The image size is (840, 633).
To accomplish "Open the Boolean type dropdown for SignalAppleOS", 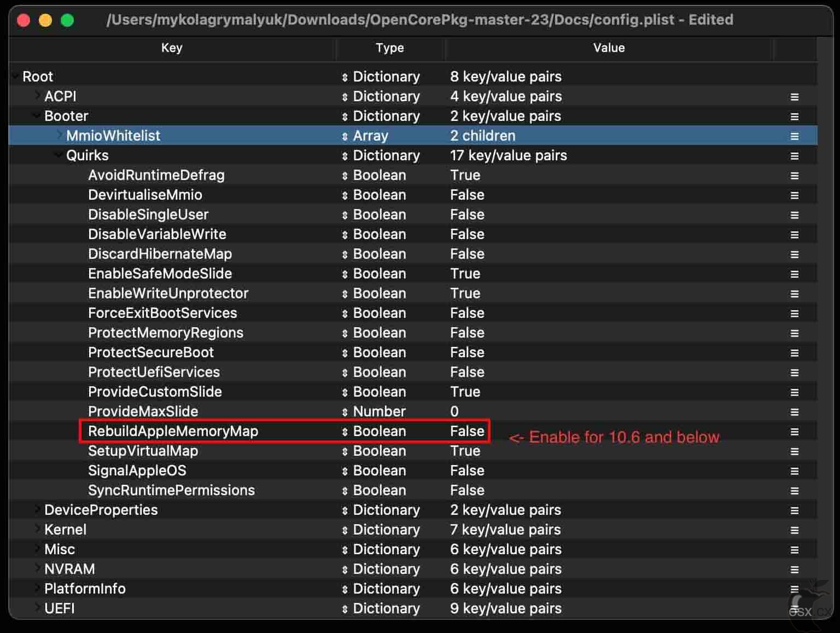I will pos(374,471).
